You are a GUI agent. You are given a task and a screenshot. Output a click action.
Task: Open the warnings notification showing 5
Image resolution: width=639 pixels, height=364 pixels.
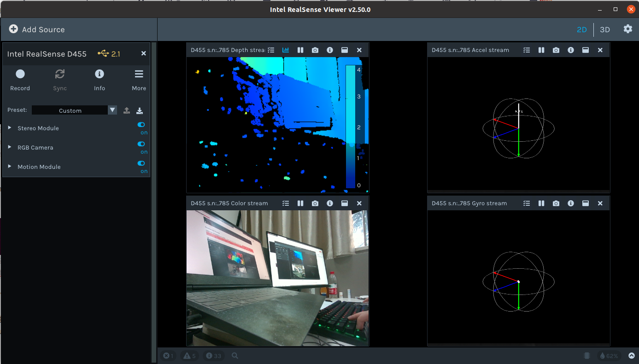point(189,355)
